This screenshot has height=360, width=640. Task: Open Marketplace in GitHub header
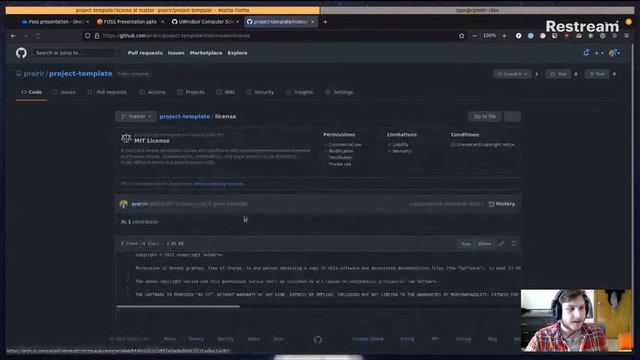206,53
